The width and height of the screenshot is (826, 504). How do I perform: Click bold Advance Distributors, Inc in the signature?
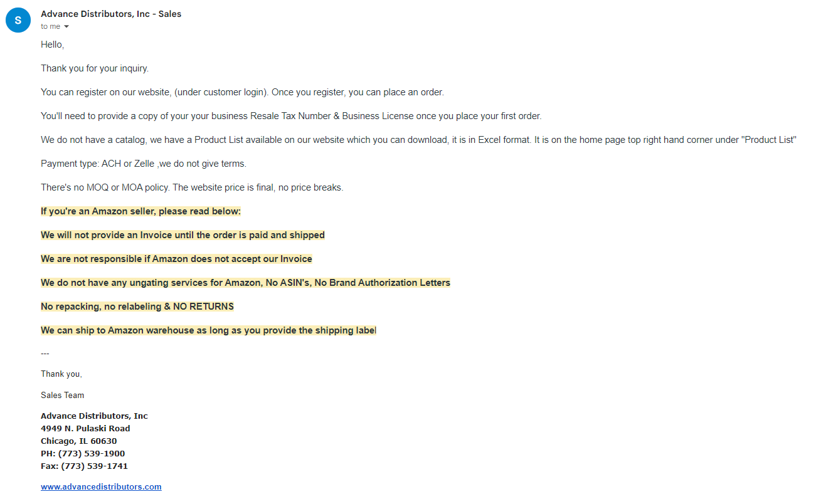[94, 416]
